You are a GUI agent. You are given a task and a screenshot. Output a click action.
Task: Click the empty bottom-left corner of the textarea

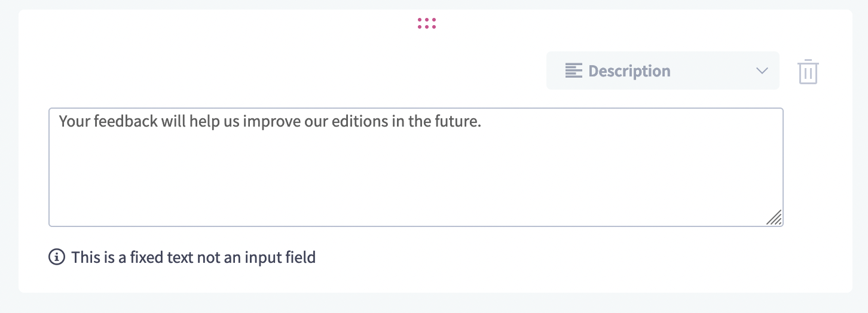pos(66,215)
